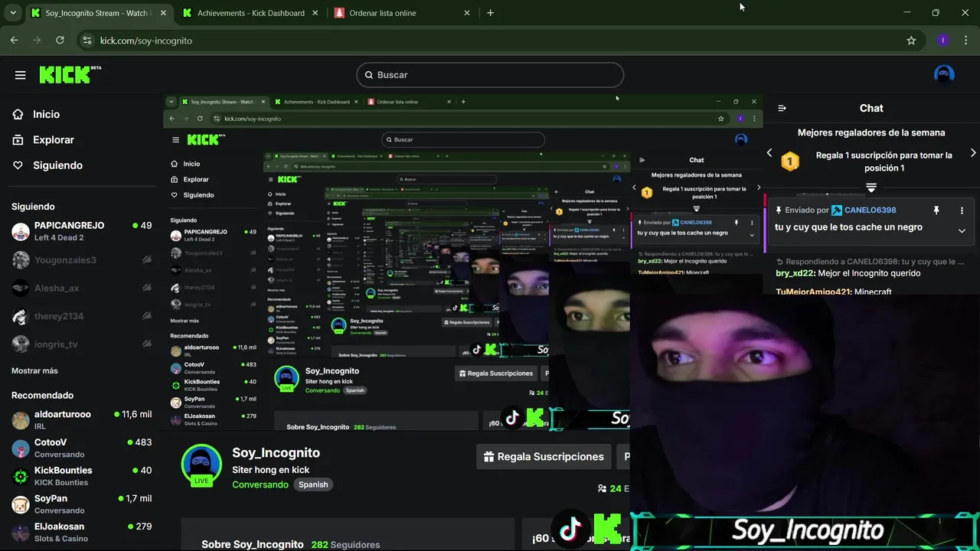
Task: Select the Soy_Incognito Stream browser tab
Action: tap(98, 13)
